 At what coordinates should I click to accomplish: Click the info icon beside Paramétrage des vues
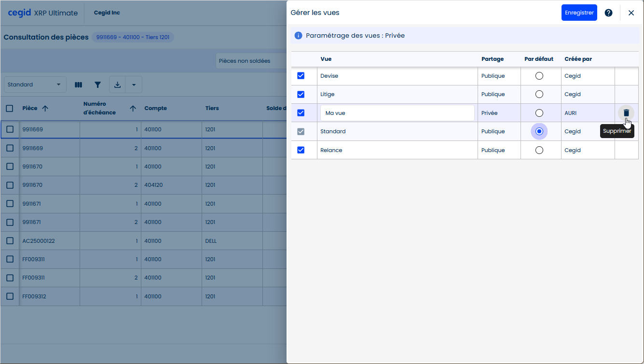pos(298,36)
